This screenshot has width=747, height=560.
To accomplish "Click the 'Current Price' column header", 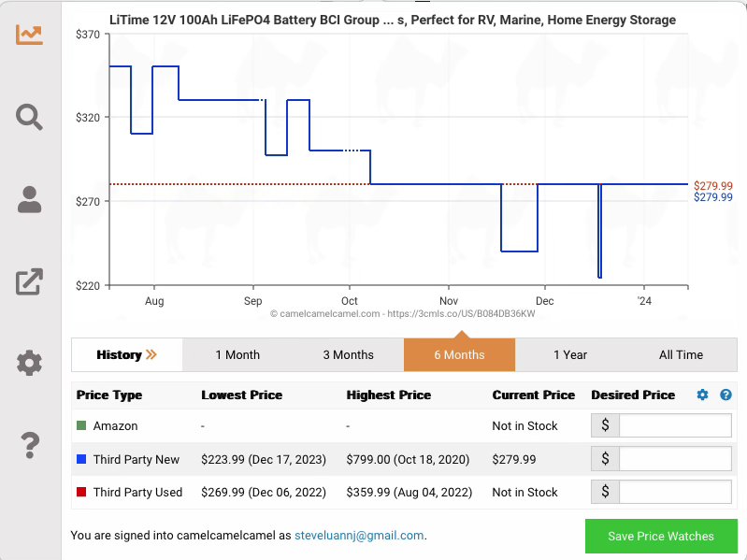I will click(534, 395).
